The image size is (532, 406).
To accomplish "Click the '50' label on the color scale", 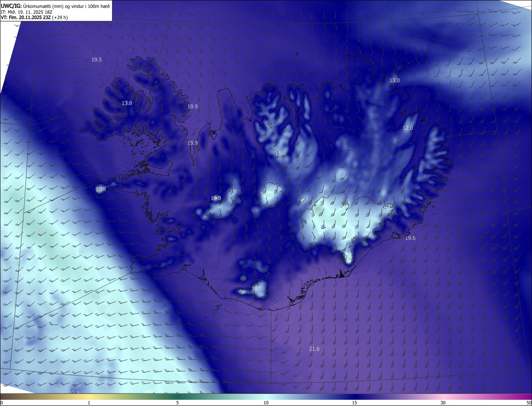I will (x=529, y=403).
